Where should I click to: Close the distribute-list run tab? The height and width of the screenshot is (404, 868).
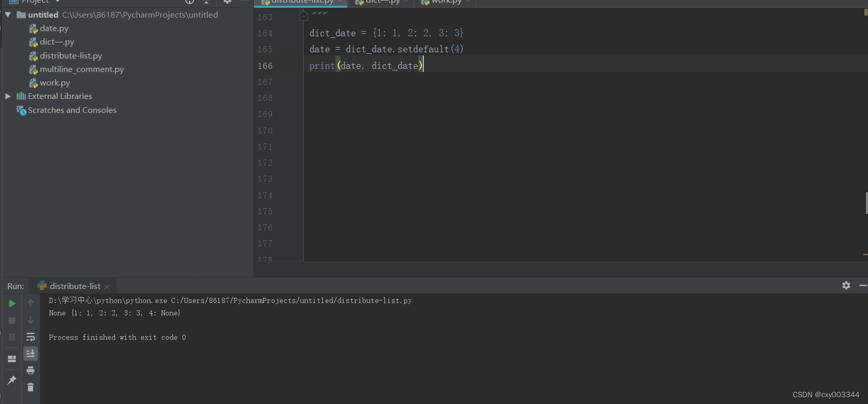coord(107,286)
